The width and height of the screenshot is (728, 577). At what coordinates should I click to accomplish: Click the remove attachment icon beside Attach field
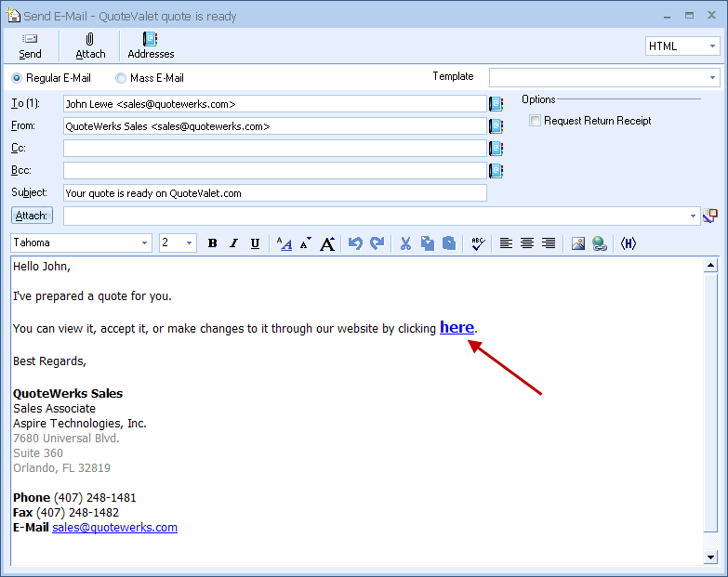coord(710,216)
